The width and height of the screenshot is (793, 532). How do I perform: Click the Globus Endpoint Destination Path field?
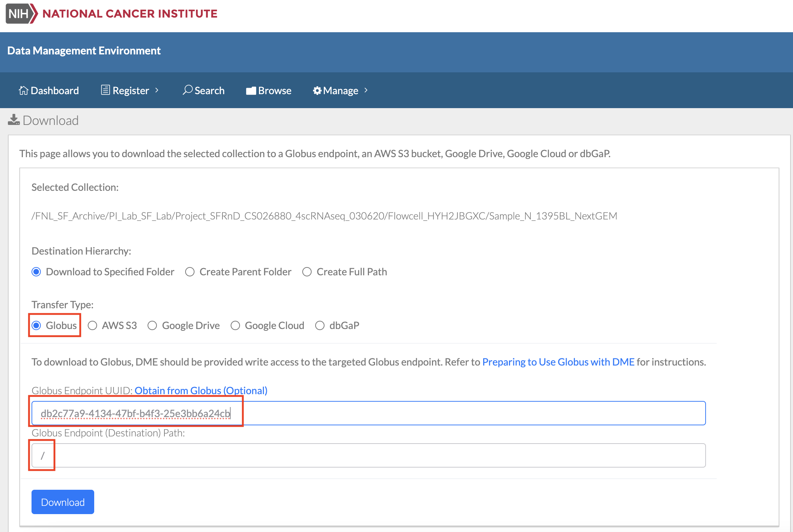368,455
